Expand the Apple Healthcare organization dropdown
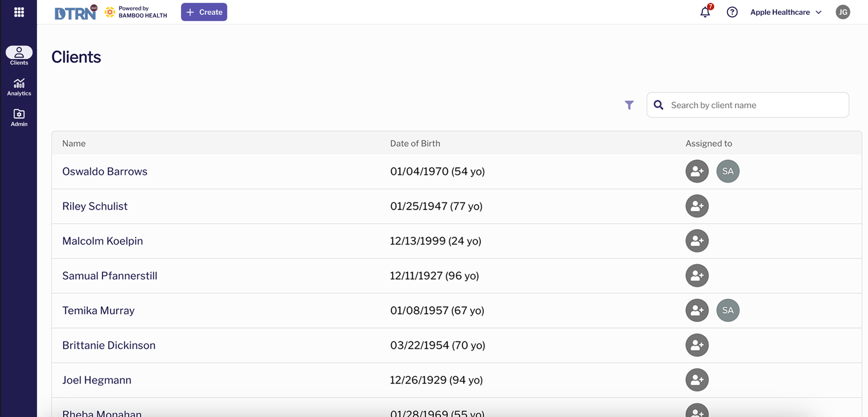 point(786,12)
